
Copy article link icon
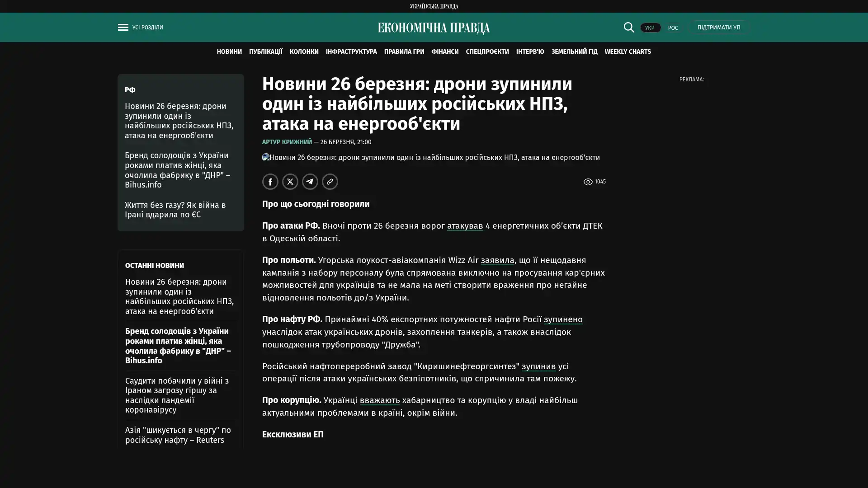[x=330, y=182]
